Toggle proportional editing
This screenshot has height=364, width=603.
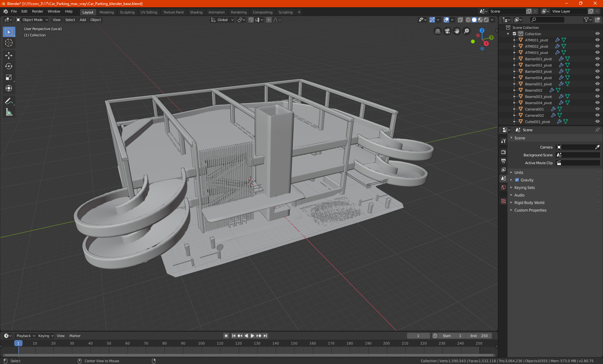click(x=269, y=20)
